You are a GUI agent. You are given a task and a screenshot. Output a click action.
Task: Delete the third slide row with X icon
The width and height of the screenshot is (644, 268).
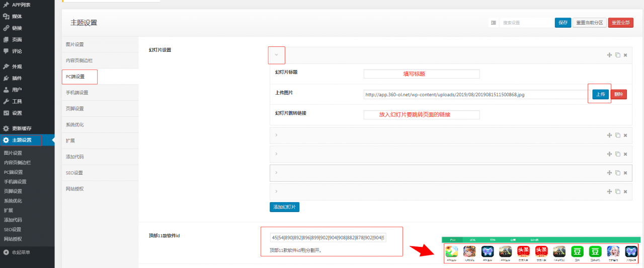click(x=625, y=154)
